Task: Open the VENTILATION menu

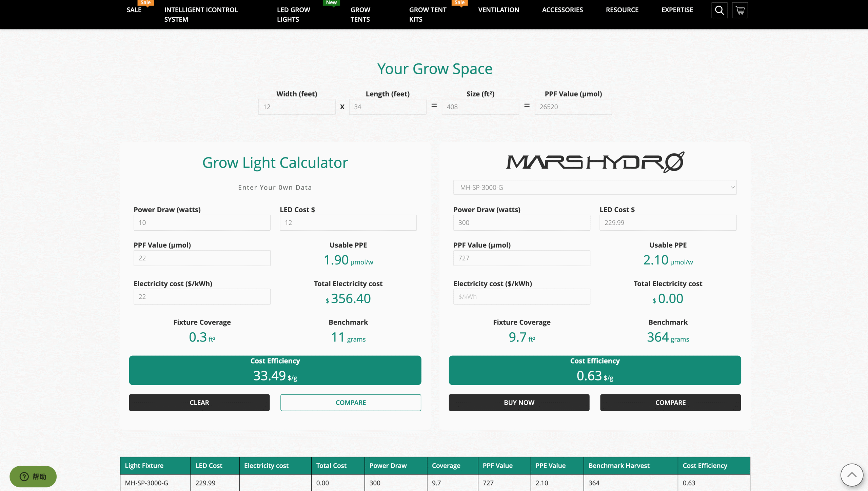Action: [498, 10]
